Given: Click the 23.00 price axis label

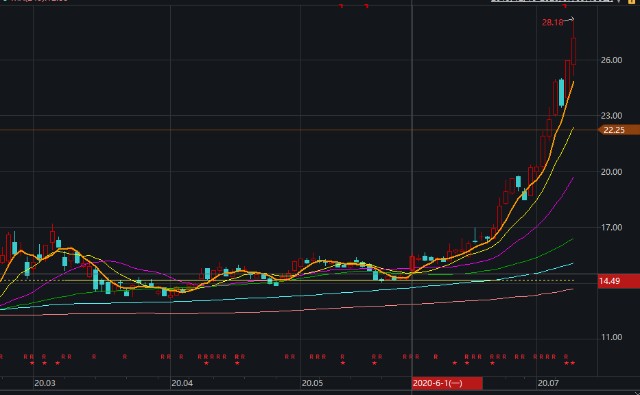Looking at the screenshot, I should coord(611,116).
